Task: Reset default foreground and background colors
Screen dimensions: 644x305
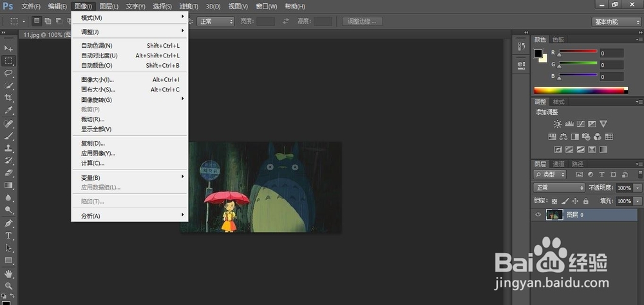Action: click(4, 295)
